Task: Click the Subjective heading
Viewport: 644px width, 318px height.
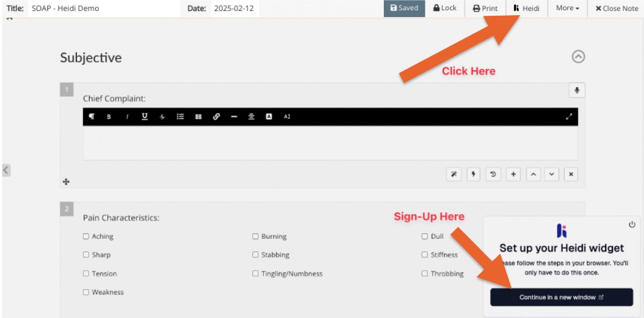Action: (91, 58)
